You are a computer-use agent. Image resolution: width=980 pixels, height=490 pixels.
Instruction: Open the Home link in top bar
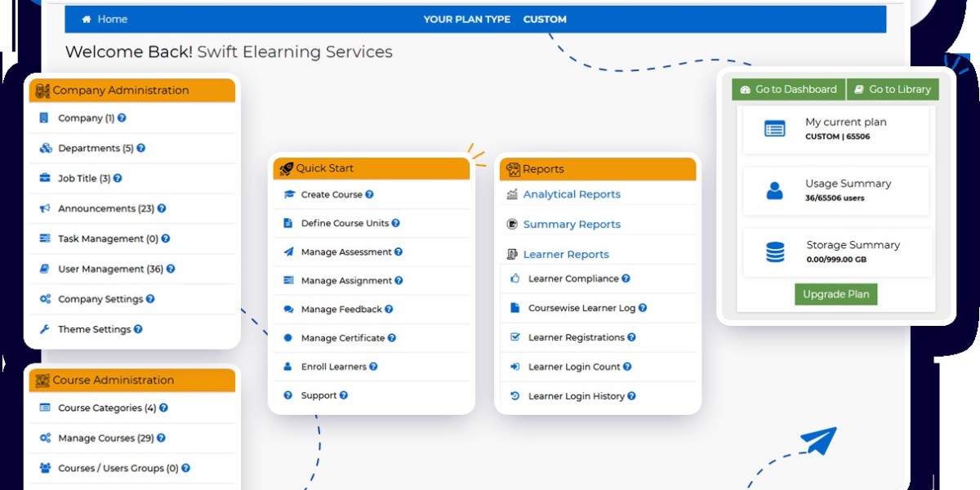[x=105, y=19]
